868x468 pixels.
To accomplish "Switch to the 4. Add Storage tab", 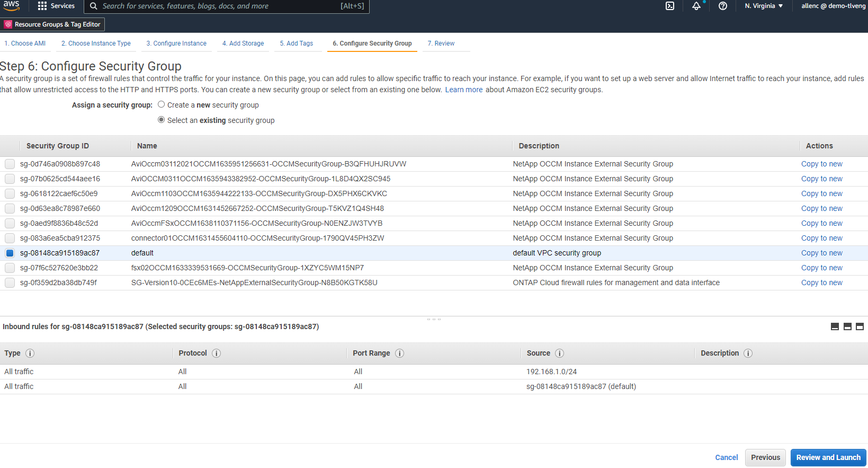I will 243,43.
